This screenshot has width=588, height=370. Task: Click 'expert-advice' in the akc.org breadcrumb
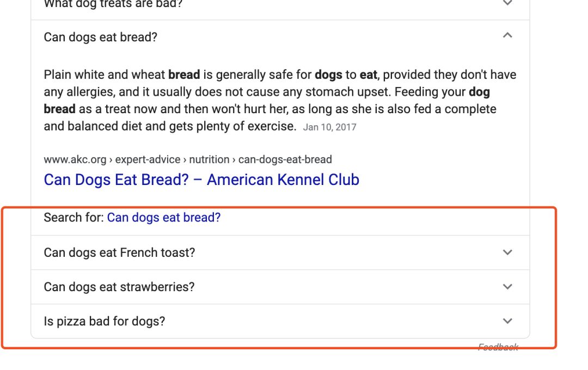pyautogui.click(x=148, y=159)
